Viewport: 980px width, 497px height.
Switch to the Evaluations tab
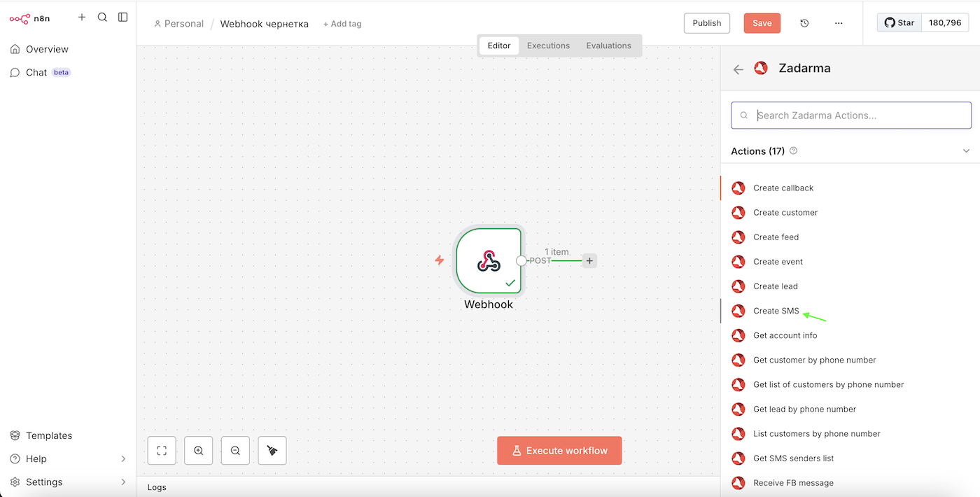pyautogui.click(x=608, y=45)
